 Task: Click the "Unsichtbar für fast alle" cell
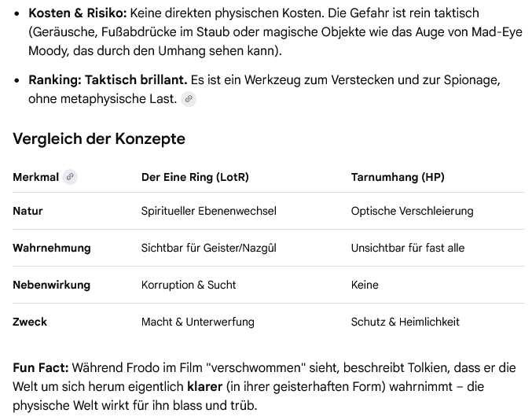point(407,248)
